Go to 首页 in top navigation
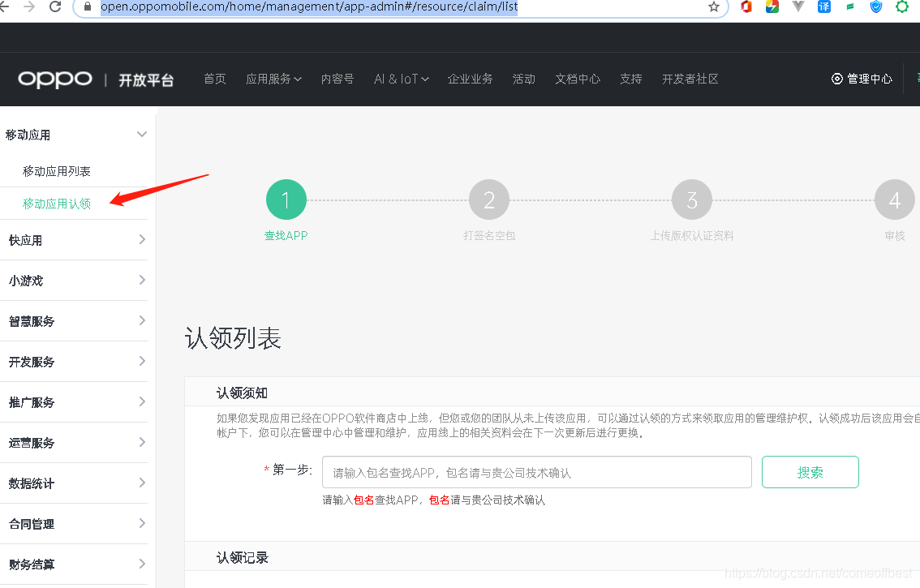920x588 pixels. point(215,79)
